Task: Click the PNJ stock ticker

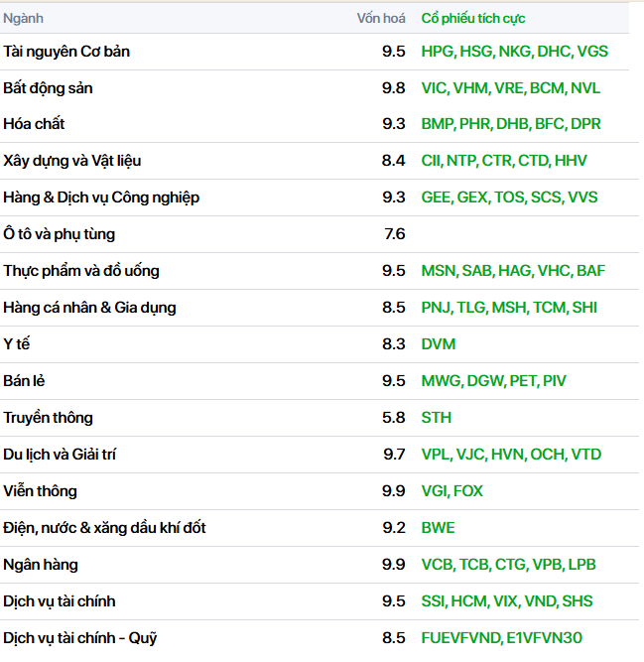Action: pyautogui.click(x=436, y=308)
